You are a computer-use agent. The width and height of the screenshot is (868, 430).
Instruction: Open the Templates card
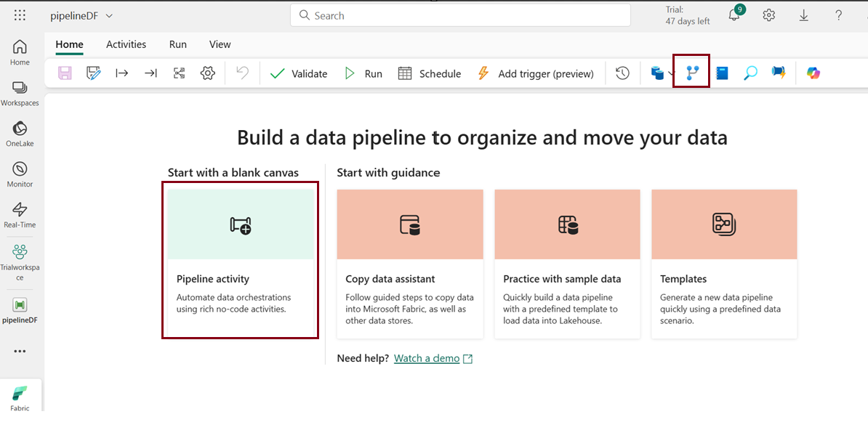(x=724, y=264)
